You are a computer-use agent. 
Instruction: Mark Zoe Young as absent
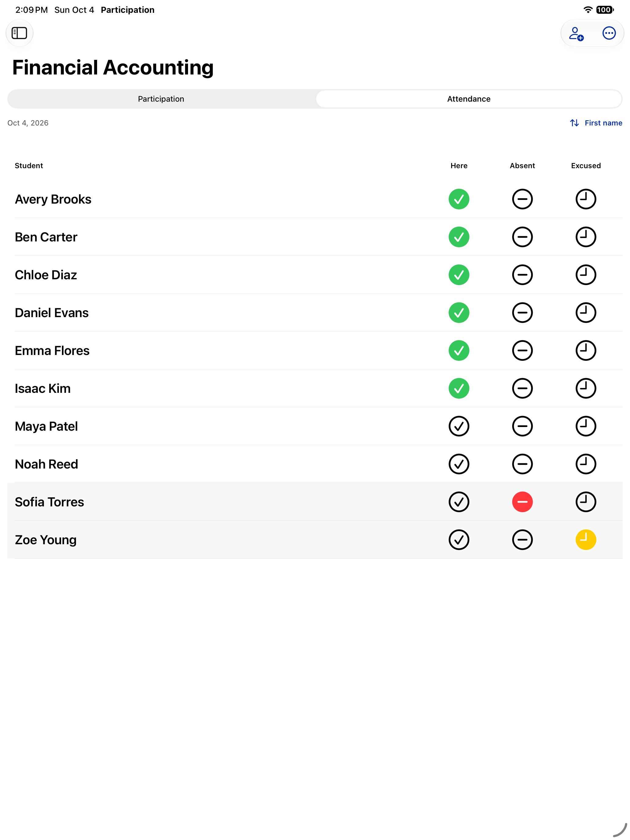pyautogui.click(x=522, y=539)
